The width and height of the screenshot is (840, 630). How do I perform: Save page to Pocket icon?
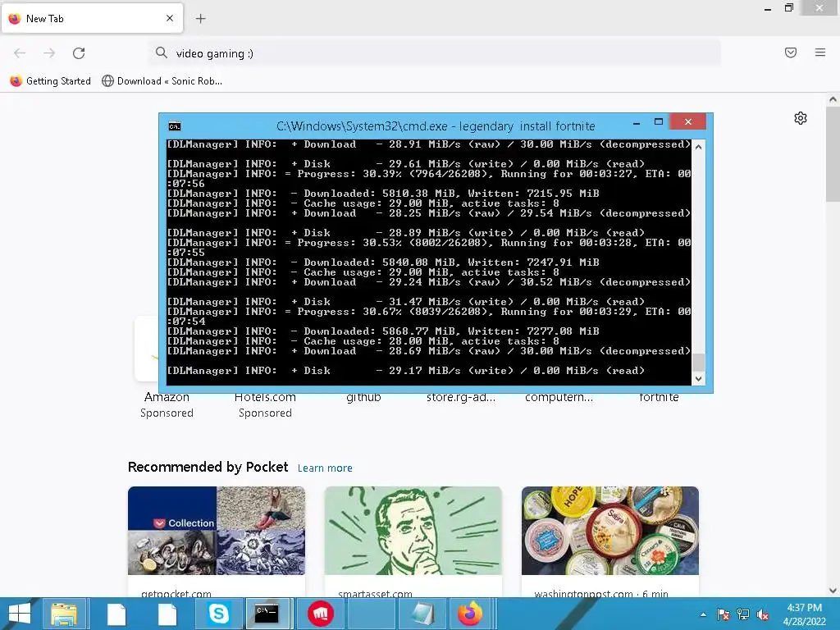click(791, 52)
